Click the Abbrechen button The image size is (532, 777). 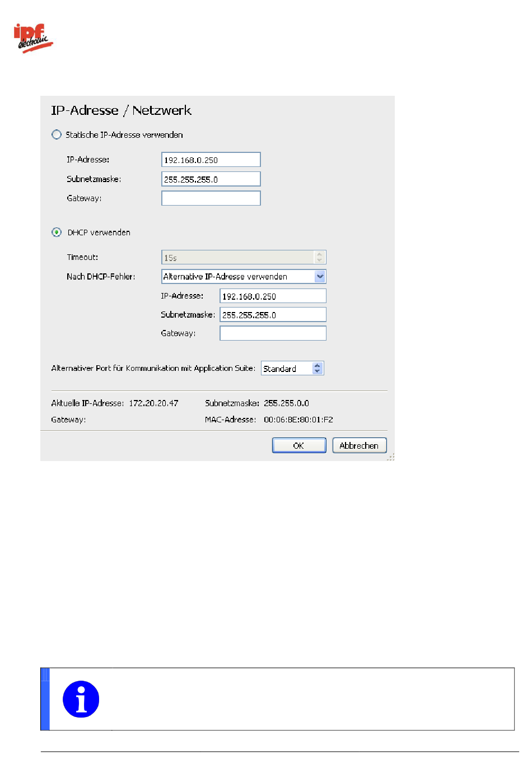coord(359,445)
